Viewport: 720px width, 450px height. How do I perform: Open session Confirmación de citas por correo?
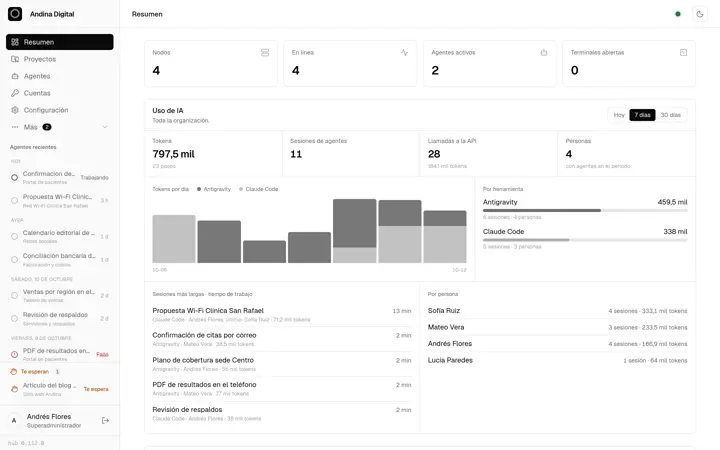281,339
